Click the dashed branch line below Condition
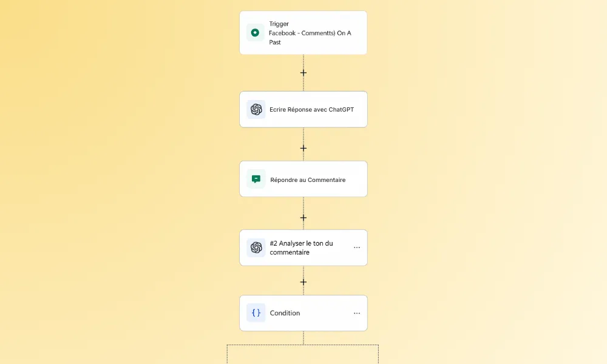This screenshot has height=364, width=607. click(303, 345)
